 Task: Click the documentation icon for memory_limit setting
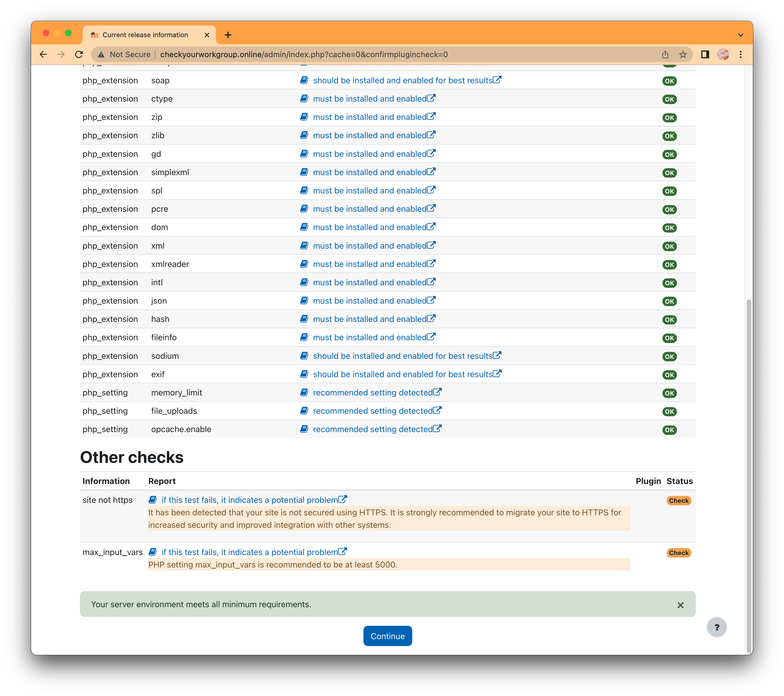tap(304, 392)
